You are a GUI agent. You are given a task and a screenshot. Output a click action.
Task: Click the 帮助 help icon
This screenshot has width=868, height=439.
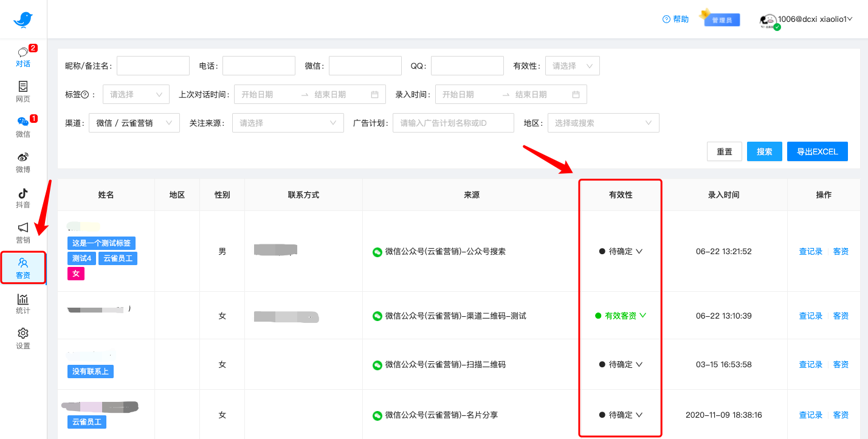point(675,19)
